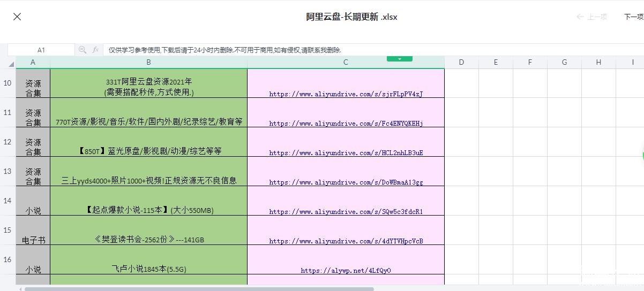The width and height of the screenshot is (644, 291).
Task: Click the Name Box showing A1
Action: click(x=41, y=50)
